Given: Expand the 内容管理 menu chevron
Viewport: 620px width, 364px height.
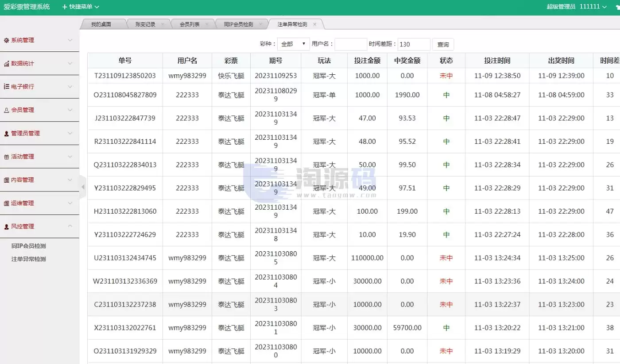Looking at the screenshot, I should point(70,180).
